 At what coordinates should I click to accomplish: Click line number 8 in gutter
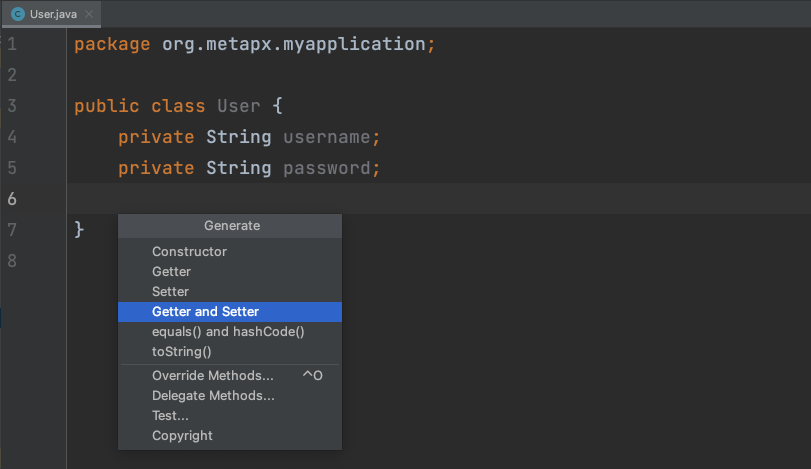coord(12,261)
